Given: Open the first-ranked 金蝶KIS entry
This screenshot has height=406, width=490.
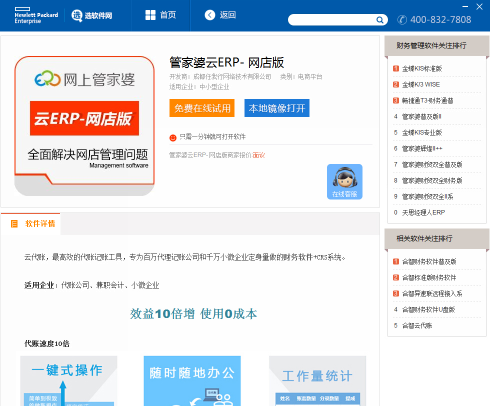Looking at the screenshot, I should click(422, 69).
